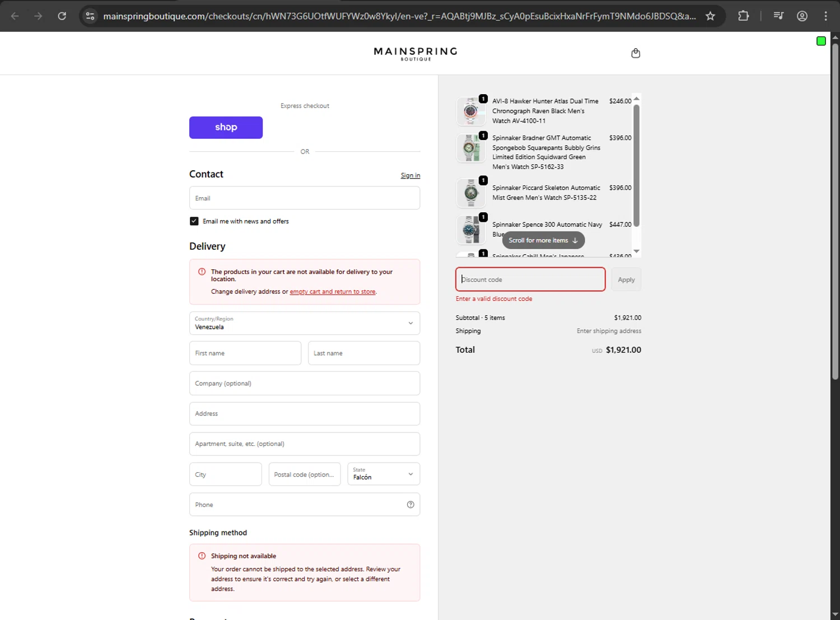Click the green square extension indicator
This screenshot has width=840, height=620.
coord(821,41)
